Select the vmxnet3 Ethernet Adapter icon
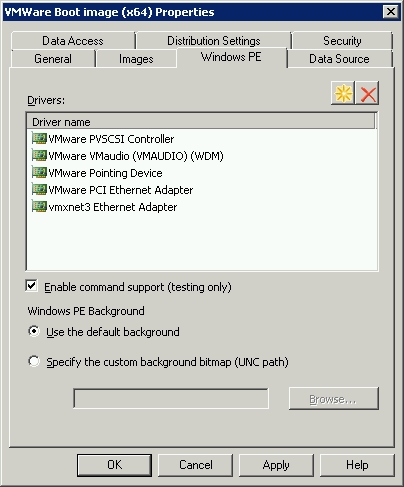Image resolution: width=404 pixels, height=487 pixels. (x=39, y=206)
